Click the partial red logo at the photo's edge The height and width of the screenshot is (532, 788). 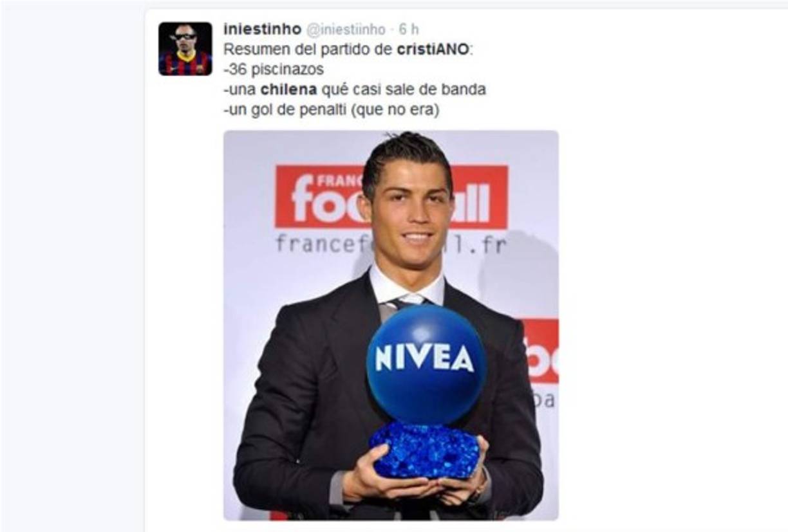coord(540,351)
